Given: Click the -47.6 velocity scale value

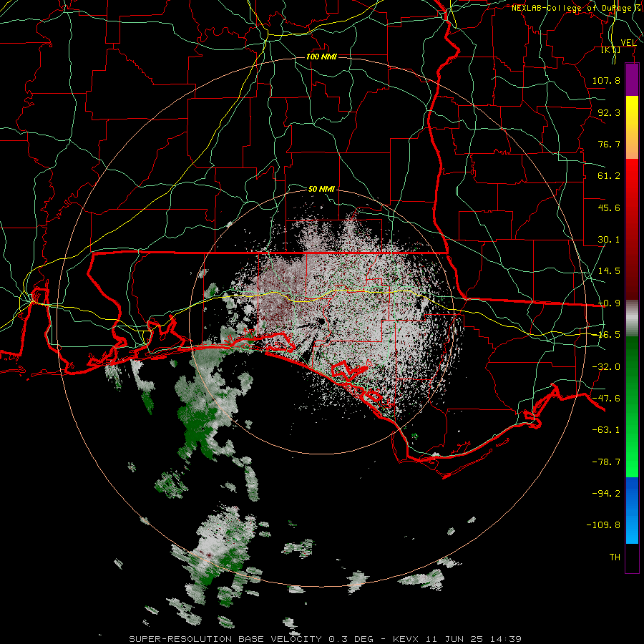Looking at the screenshot, I should pos(606,399).
